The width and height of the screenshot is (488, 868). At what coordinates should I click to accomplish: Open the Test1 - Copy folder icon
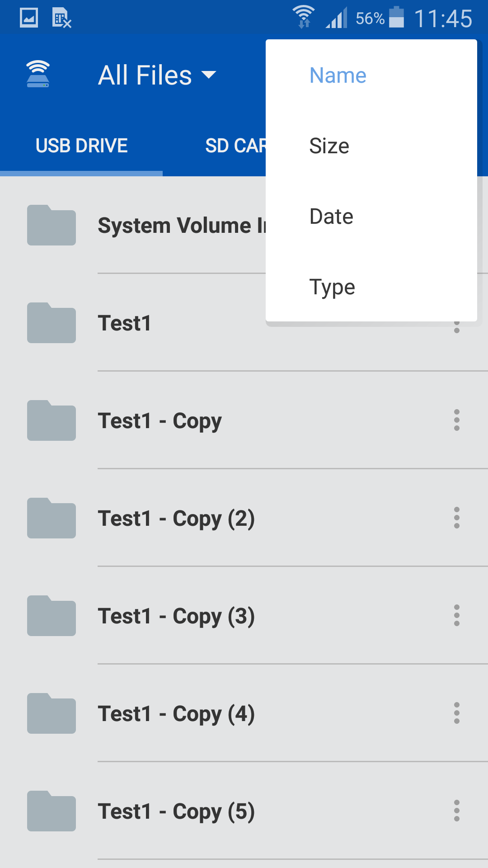52,420
